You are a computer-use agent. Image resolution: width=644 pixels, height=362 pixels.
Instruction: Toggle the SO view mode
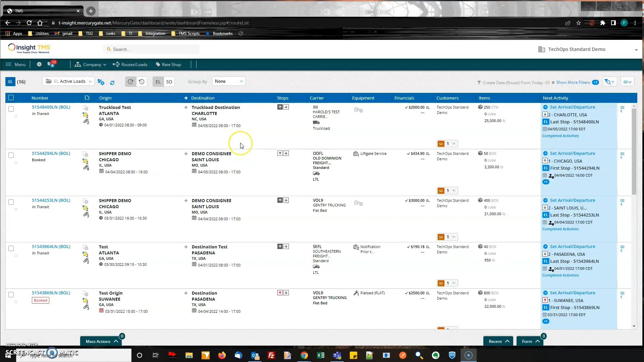[x=169, y=81]
